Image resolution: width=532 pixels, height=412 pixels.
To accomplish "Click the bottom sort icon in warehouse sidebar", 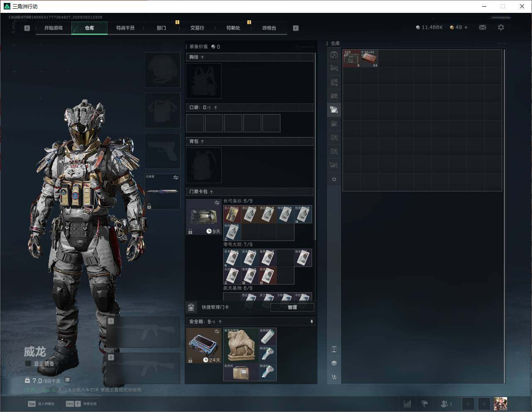I will pyautogui.click(x=334, y=377).
